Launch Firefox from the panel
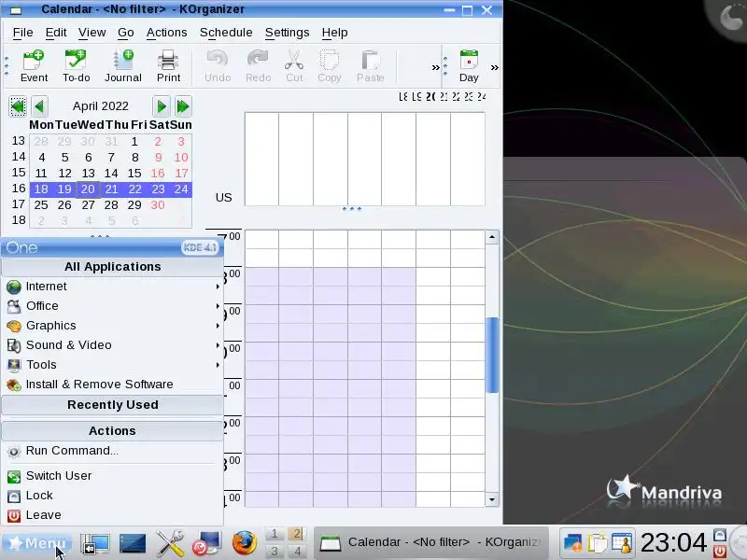747x560 pixels. [x=244, y=543]
